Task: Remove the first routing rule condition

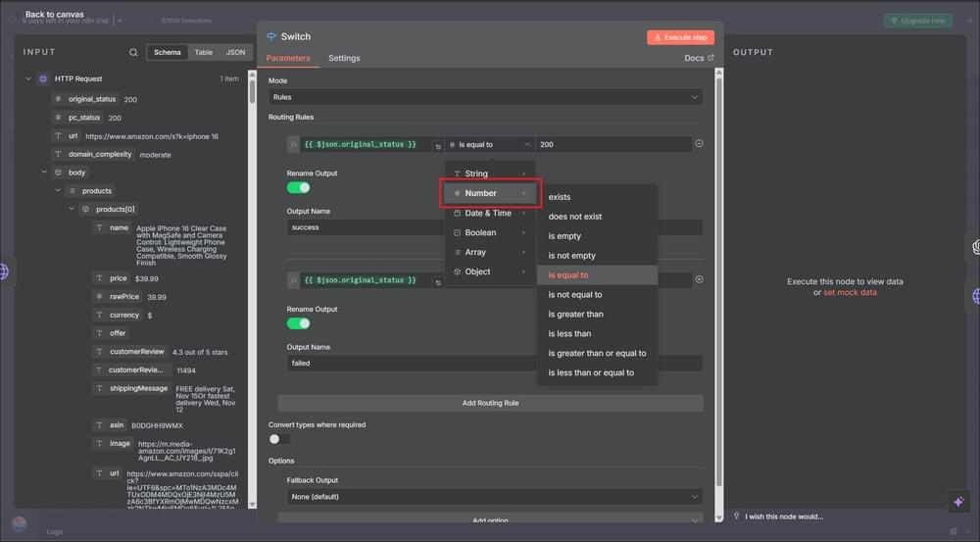Action: (x=699, y=144)
